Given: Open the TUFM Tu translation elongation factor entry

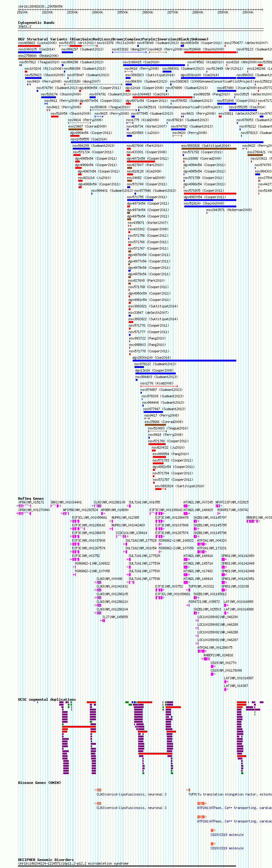Looking at the screenshot, I should (230, 794).
